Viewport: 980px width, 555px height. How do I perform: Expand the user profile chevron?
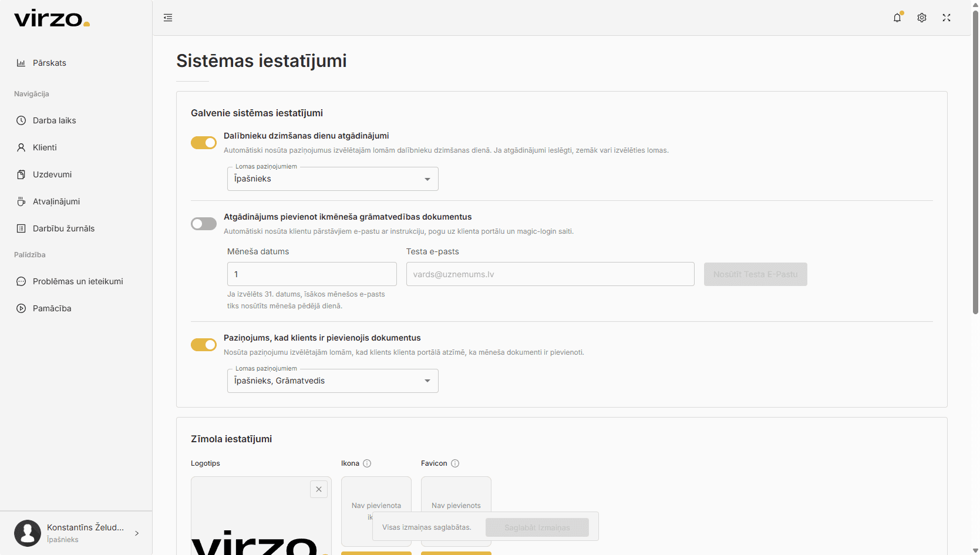pyautogui.click(x=137, y=533)
